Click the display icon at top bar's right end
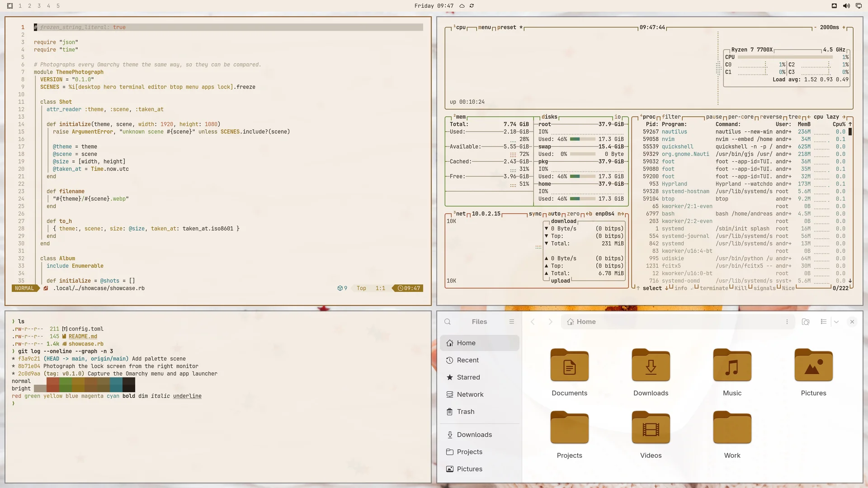The image size is (868, 488). coord(859,6)
